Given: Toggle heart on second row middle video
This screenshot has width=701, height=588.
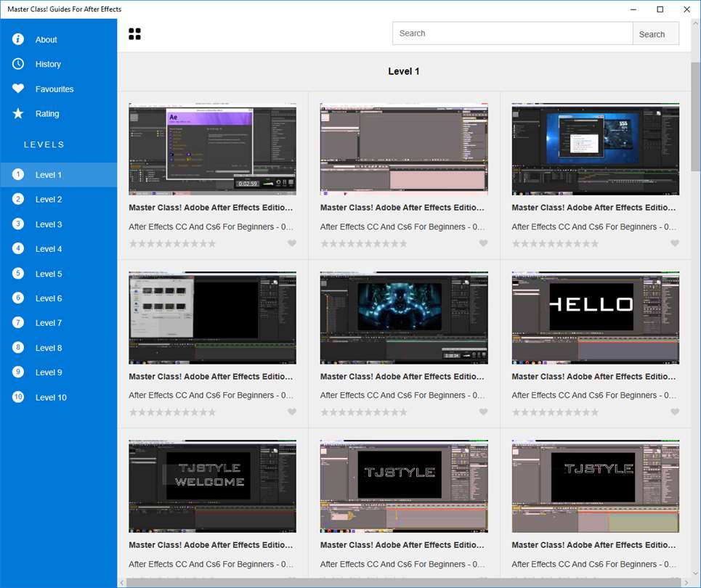Looking at the screenshot, I should (483, 412).
